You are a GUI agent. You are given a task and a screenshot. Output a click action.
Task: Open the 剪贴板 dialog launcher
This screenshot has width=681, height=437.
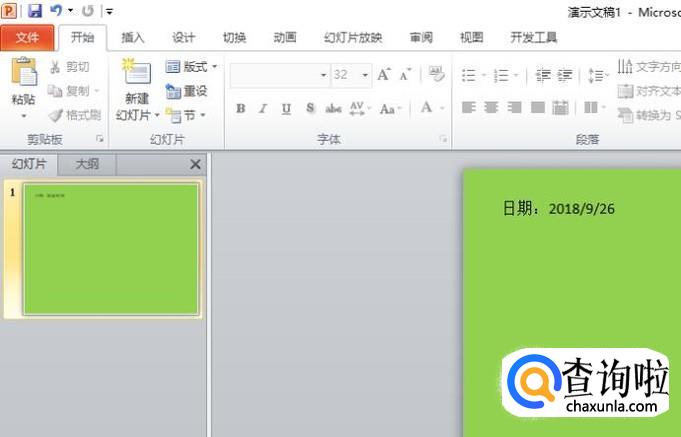click(x=100, y=139)
